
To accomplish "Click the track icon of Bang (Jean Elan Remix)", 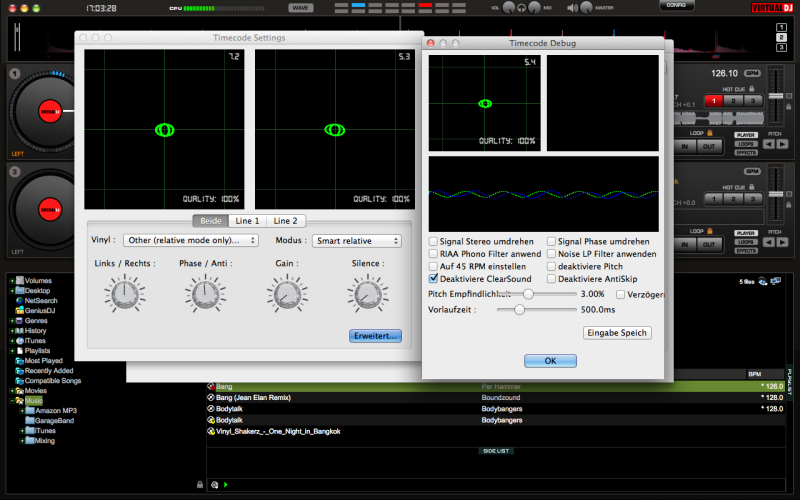I will tap(211, 397).
